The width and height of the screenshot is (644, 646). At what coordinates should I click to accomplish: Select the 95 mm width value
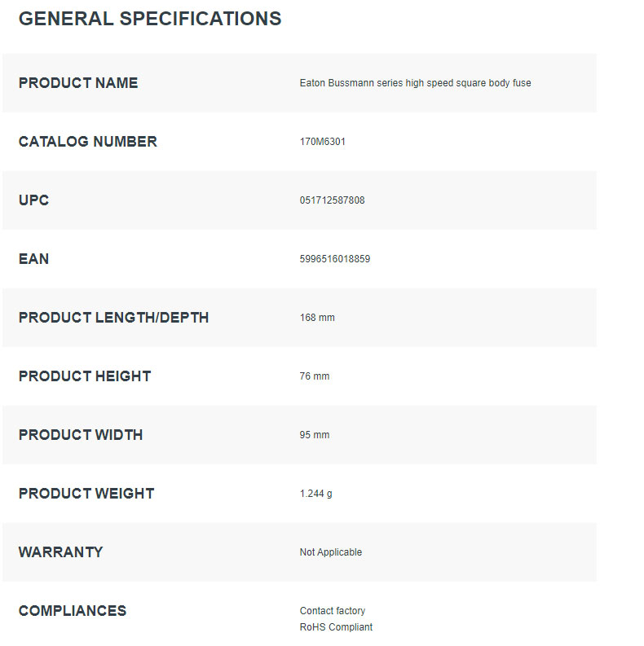click(315, 435)
